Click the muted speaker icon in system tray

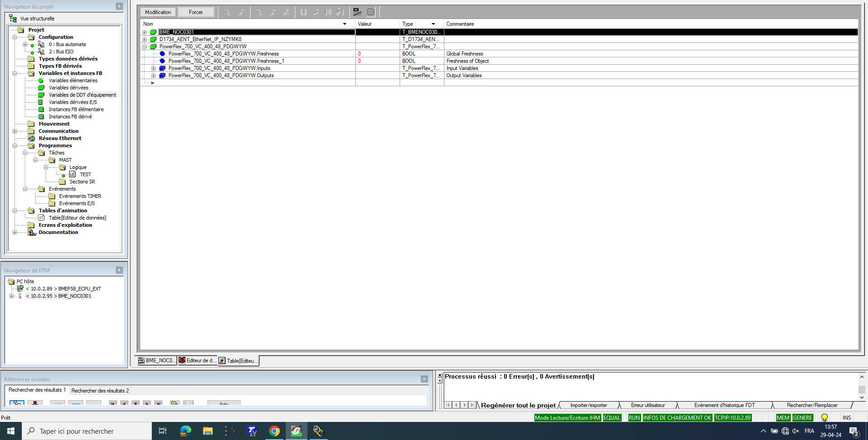[796, 431]
